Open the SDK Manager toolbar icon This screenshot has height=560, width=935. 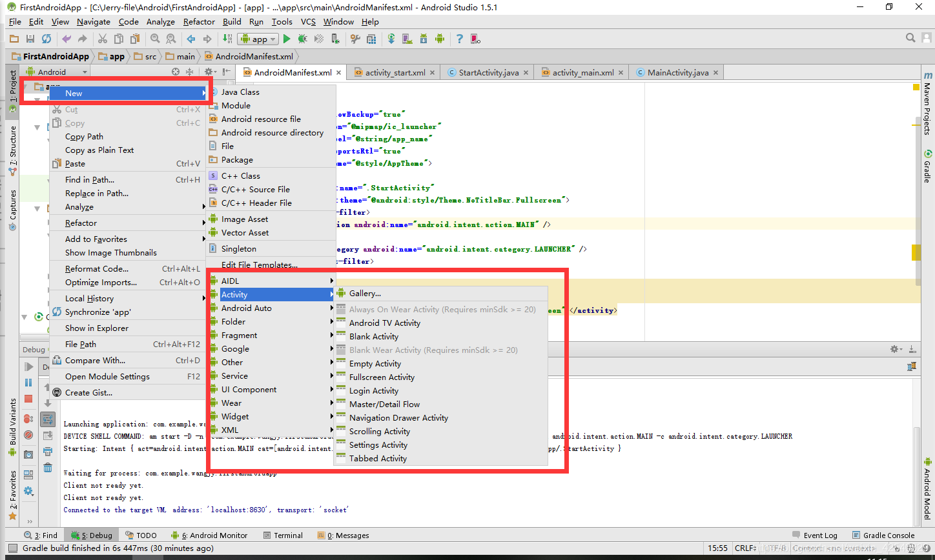tap(424, 39)
